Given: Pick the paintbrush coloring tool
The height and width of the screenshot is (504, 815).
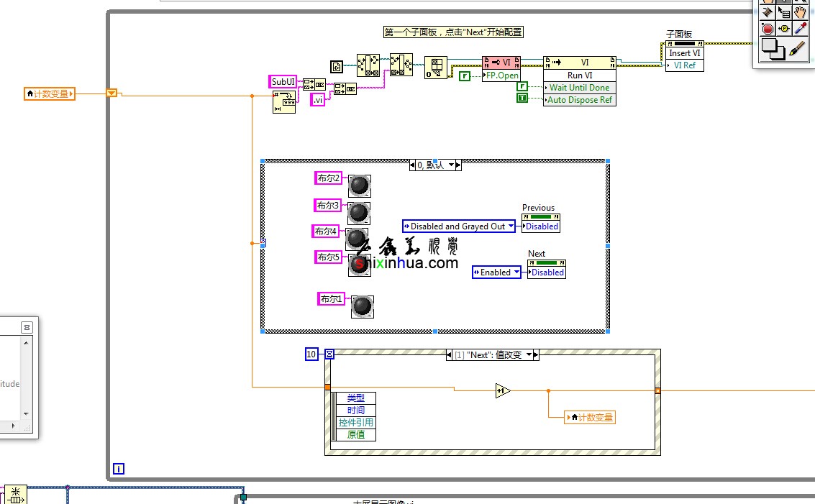Looking at the screenshot, I should [798, 49].
